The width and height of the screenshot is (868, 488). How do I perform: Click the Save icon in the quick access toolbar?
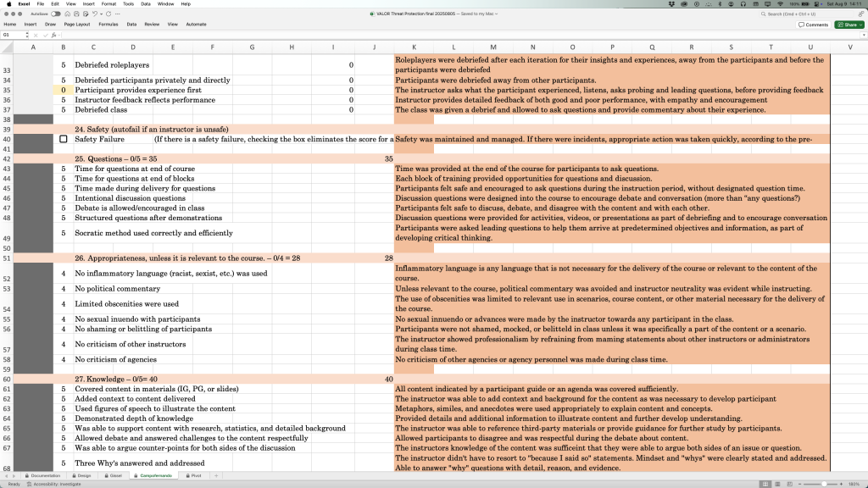pyautogui.click(x=76, y=14)
